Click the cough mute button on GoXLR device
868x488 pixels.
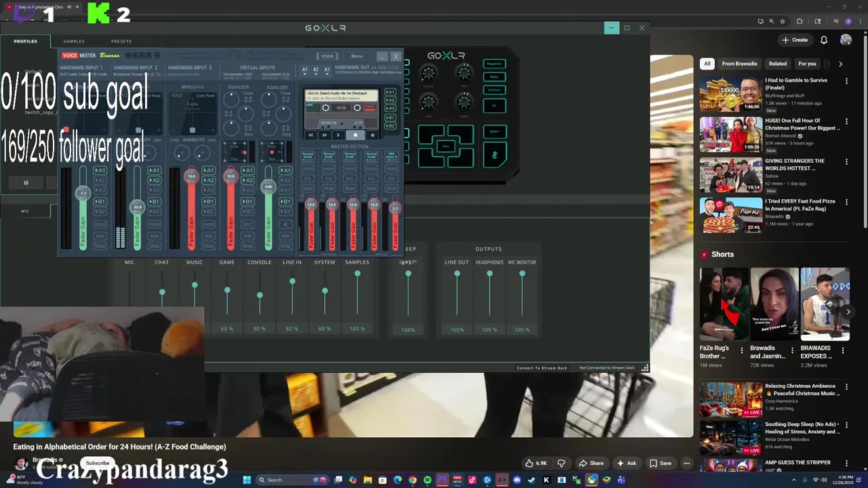click(x=494, y=155)
